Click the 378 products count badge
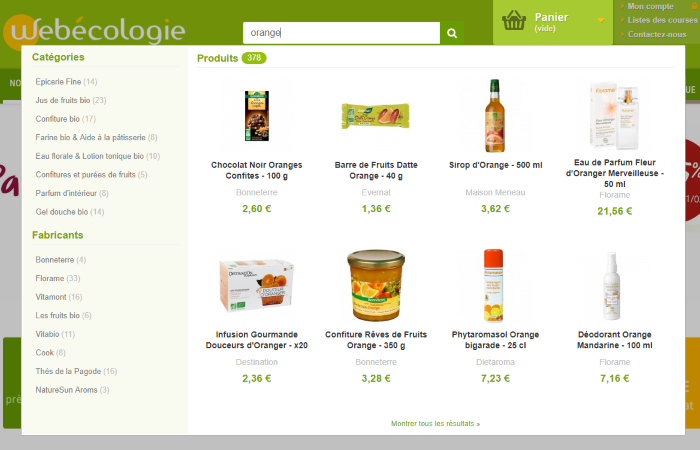The image size is (700, 450). pyautogui.click(x=254, y=58)
